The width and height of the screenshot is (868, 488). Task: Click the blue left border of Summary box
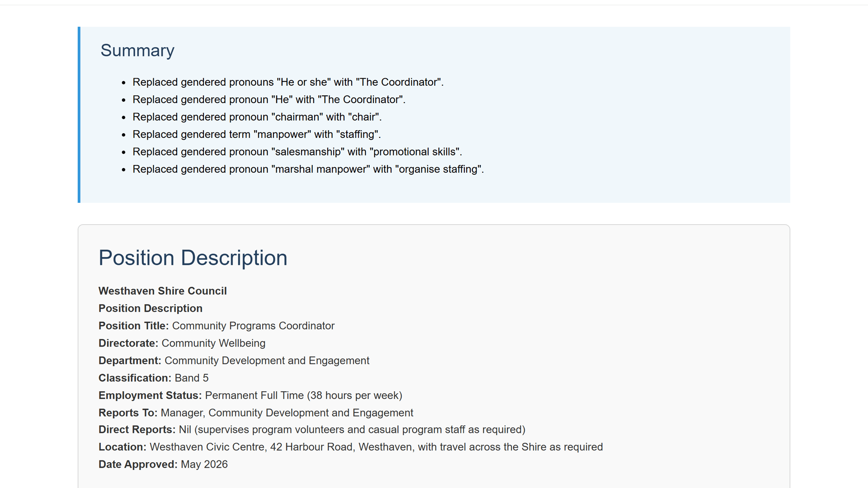click(x=79, y=115)
